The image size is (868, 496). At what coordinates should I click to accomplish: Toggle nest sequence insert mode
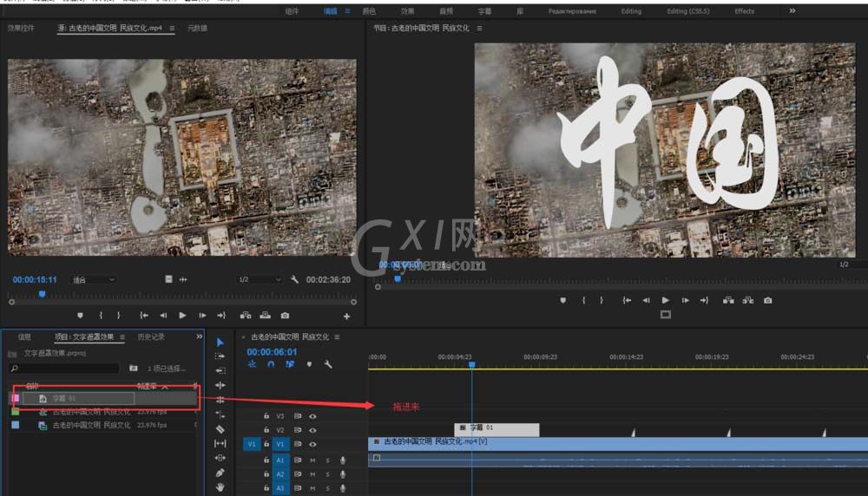point(252,364)
